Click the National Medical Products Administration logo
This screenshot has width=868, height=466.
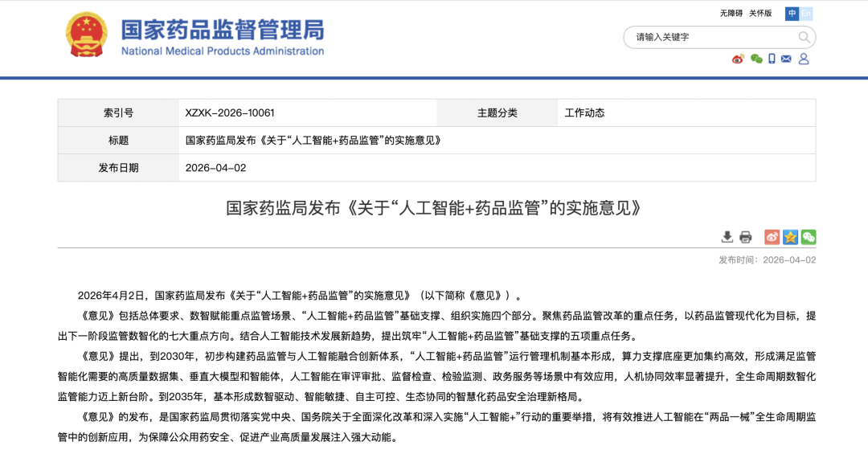223,38
